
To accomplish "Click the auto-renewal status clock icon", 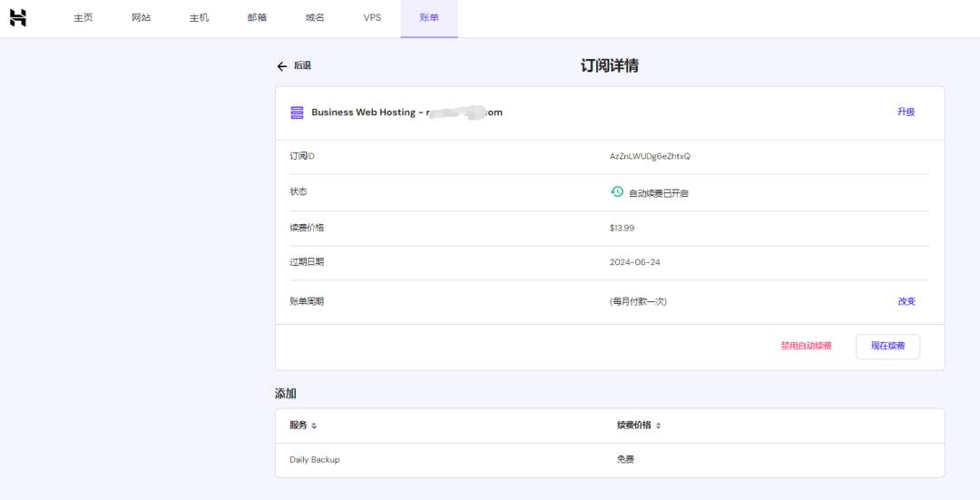I will [x=617, y=192].
